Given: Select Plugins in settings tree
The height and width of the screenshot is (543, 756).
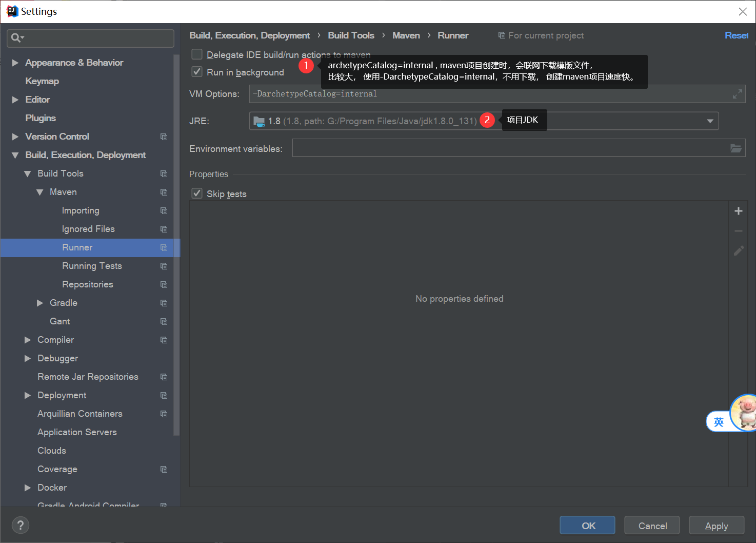Looking at the screenshot, I should 41,118.
